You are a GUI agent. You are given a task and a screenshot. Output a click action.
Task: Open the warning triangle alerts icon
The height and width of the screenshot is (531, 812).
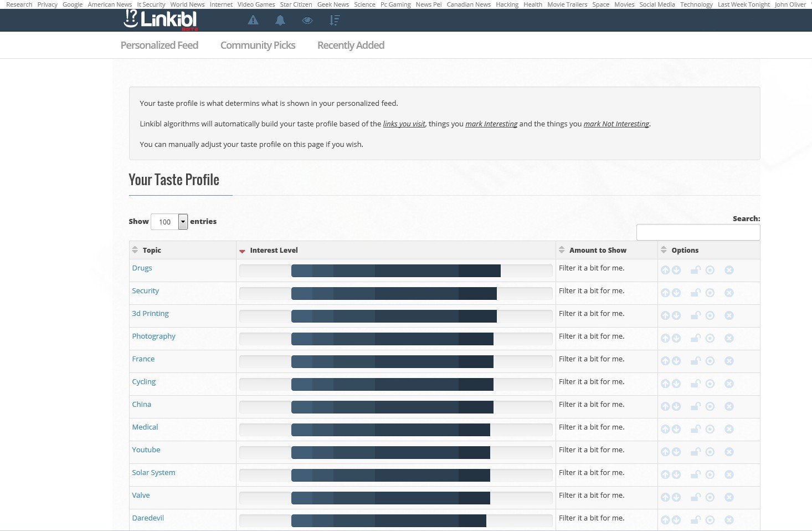point(253,21)
